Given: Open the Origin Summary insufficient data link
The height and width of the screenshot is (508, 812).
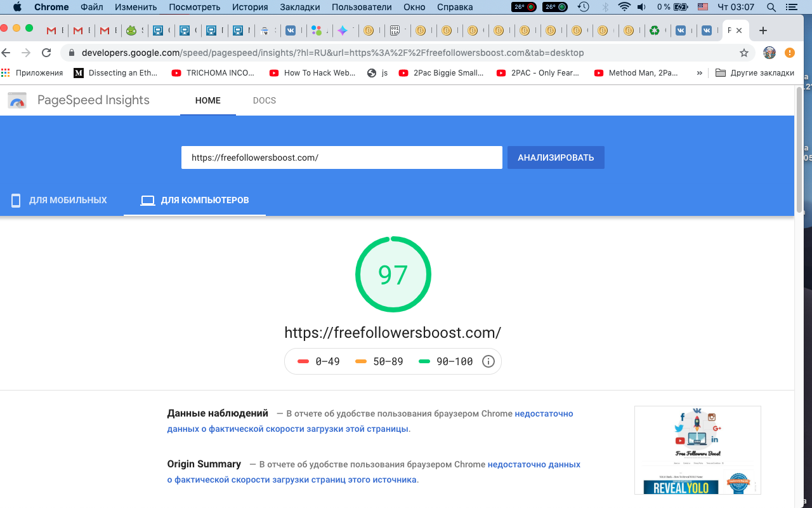Looking at the screenshot, I should (x=374, y=472).
